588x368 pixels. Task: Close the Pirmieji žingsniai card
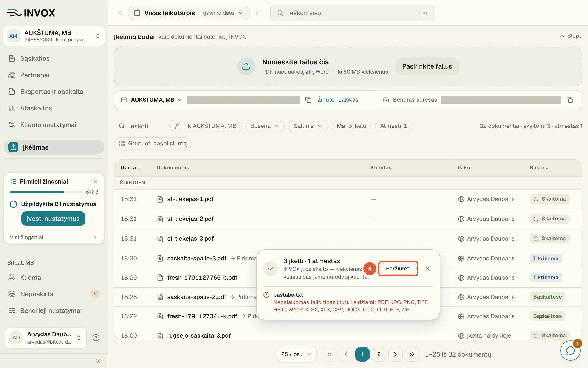(95, 181)
